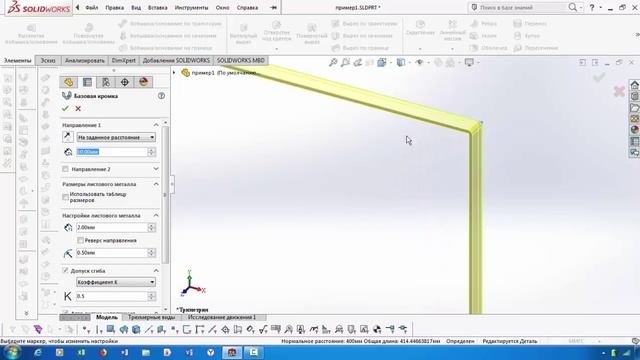Open the Yandex browser taskbar icon
640x360 pixels.
(211, 352)
